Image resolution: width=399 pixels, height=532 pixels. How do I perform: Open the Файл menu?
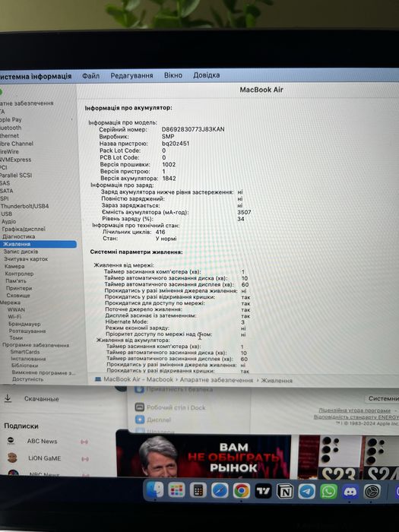pyautogui.click(x=91, y=76)
